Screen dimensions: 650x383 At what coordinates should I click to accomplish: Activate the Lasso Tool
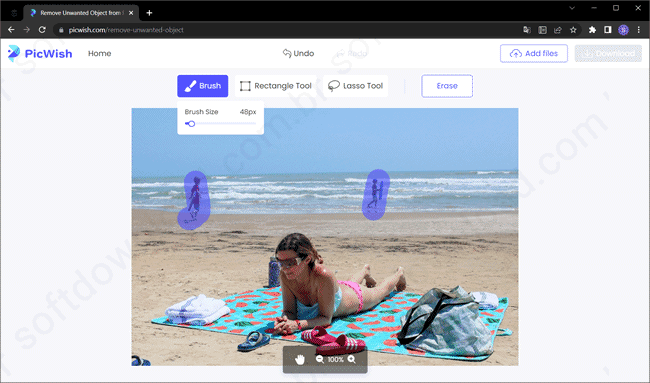tap(355, 86)
